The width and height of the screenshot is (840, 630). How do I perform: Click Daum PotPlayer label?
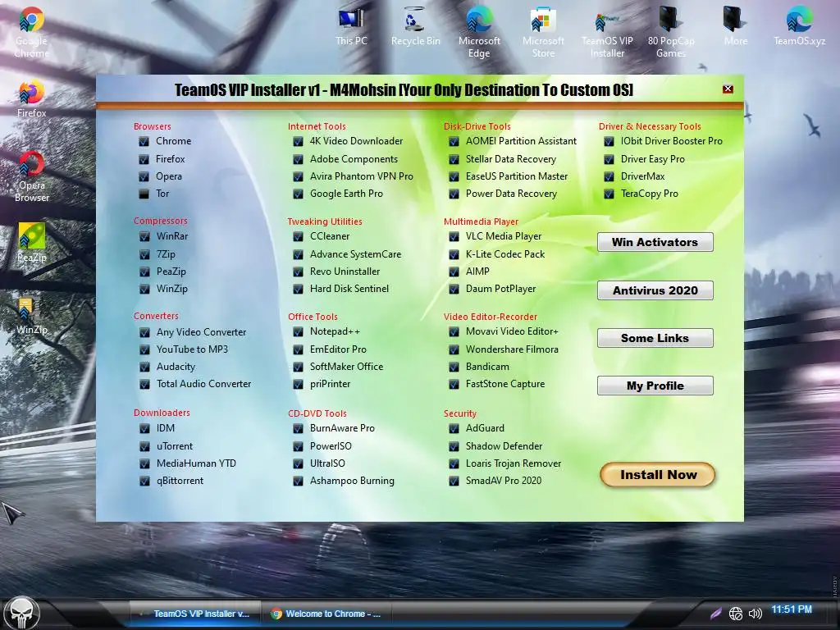[x=500, y=289]
